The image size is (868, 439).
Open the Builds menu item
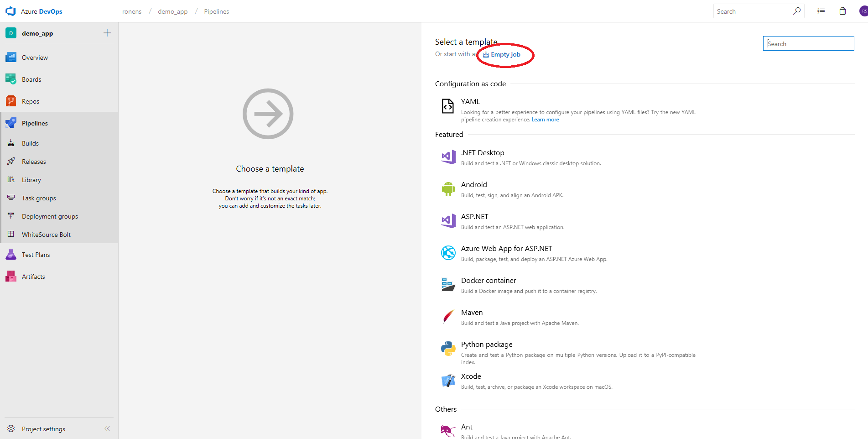click(30, 143)
